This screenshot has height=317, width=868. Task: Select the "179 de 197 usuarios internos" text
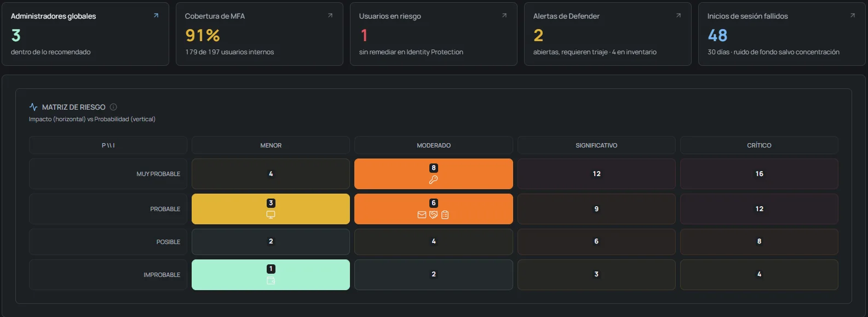pyautogui.click(x=229, y=52)
